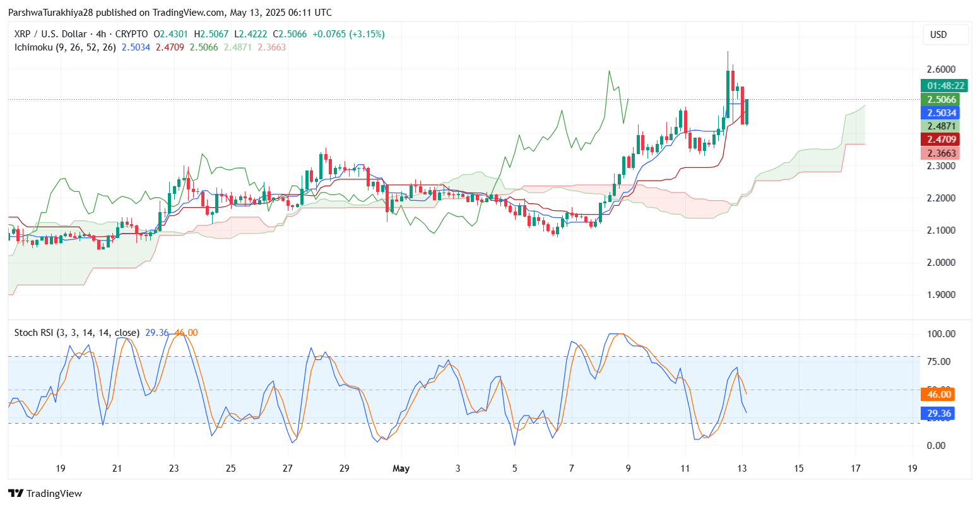Select the green last price label 2.5066
The height and width of the screenshot is (507, 980).
tap(943, 99)
